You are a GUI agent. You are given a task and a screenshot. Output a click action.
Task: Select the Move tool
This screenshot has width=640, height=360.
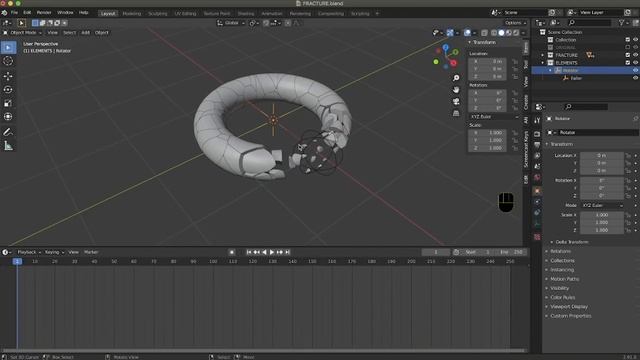tap(8, 76)
